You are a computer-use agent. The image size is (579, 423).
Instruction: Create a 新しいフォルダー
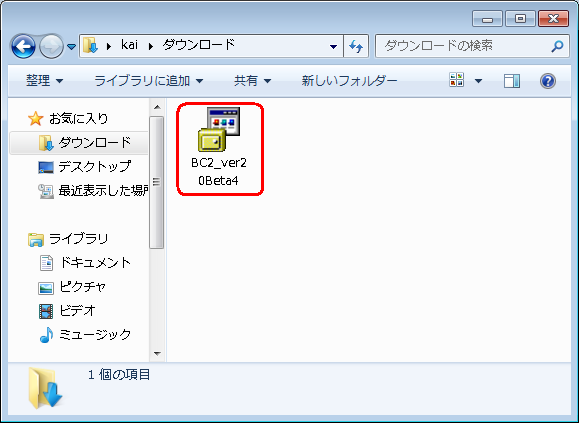click(349, 80)
